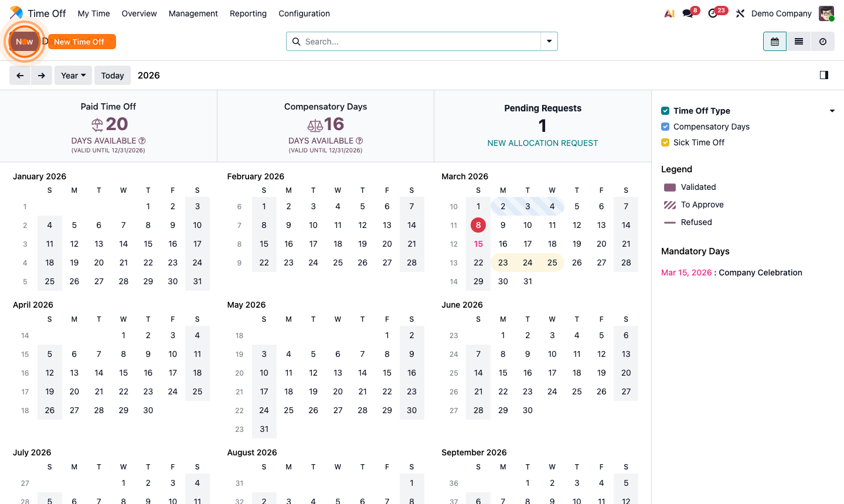844x504 pixels.
Task: Uncheck the Time Off Type checkbox
Action: point(665,110)
